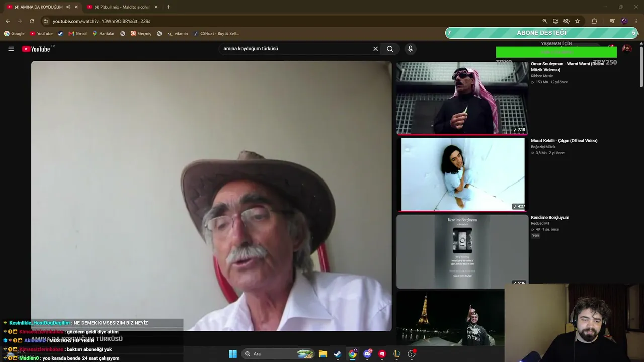Viewport: 644px width, 362px height.
Task: Go back with browser back arrow
Action: click(x=8, y=21)
